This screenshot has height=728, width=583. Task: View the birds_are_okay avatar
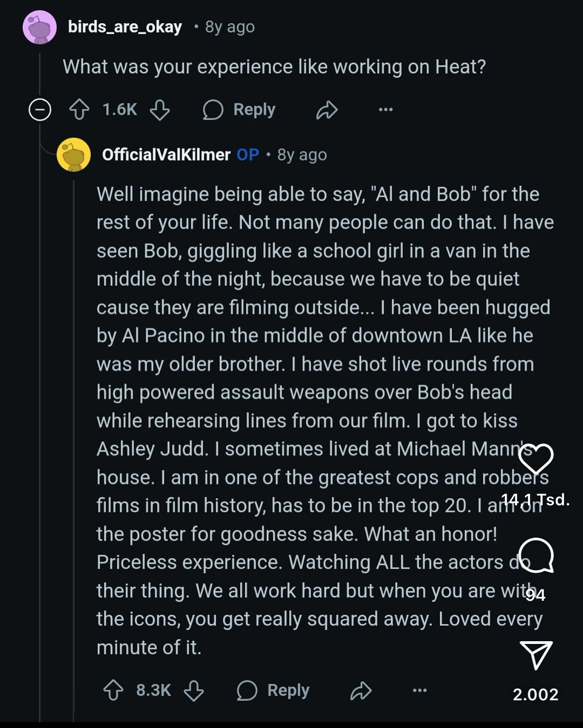coord(40,28)
